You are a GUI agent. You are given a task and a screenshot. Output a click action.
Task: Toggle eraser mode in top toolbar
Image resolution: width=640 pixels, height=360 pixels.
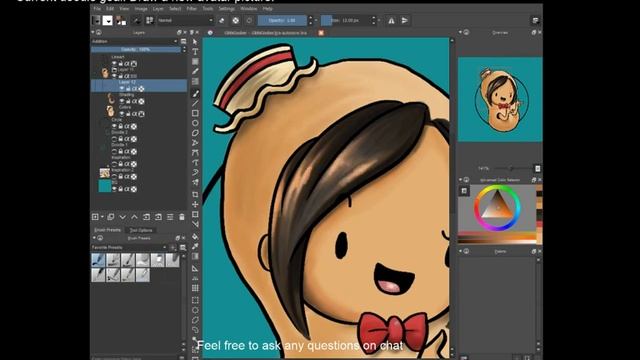[x=222, y=20]
